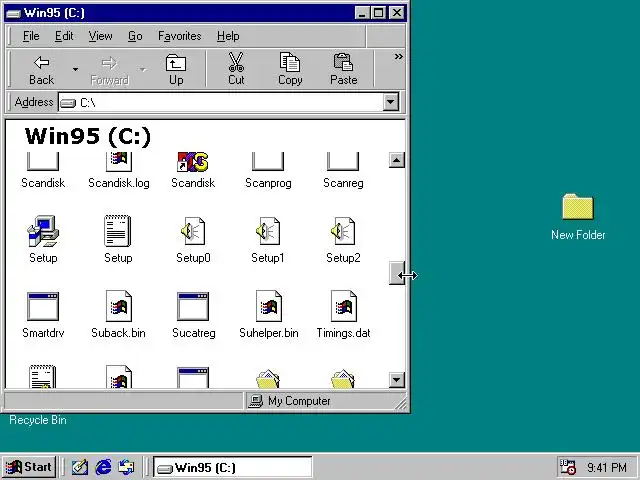Expand the toolbar overflow chevron
Image resolution: width=640 pixels, height=480 pixels.
tap(398, 57)
